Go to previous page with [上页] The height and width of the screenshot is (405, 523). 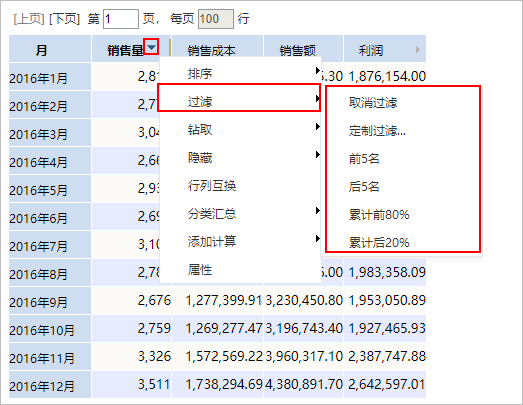(x=29, y=19)
